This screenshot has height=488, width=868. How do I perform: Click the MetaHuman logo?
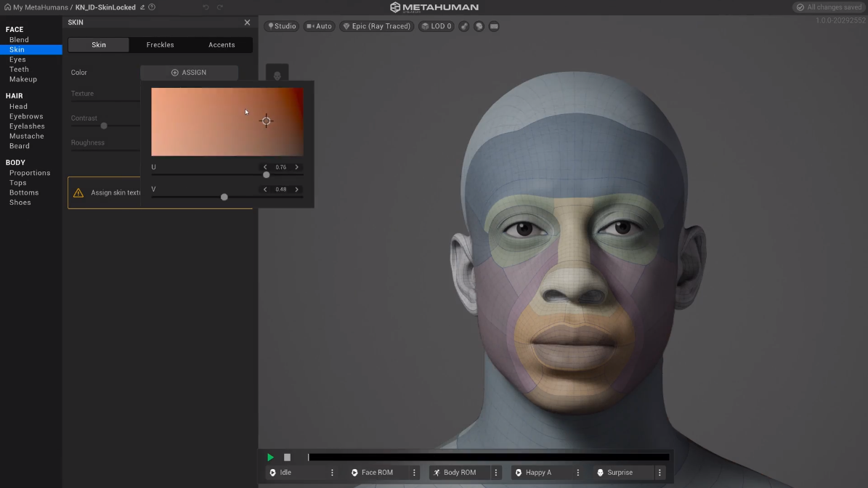(434, 7)
